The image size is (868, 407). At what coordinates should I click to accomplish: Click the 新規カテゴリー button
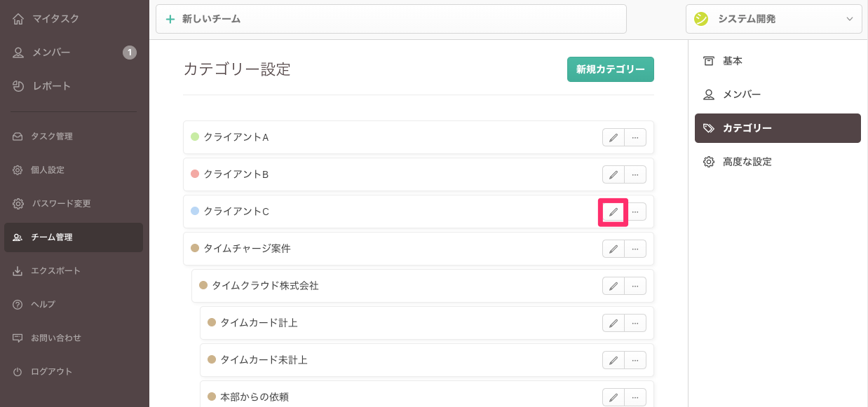click(x=610, y=69)
